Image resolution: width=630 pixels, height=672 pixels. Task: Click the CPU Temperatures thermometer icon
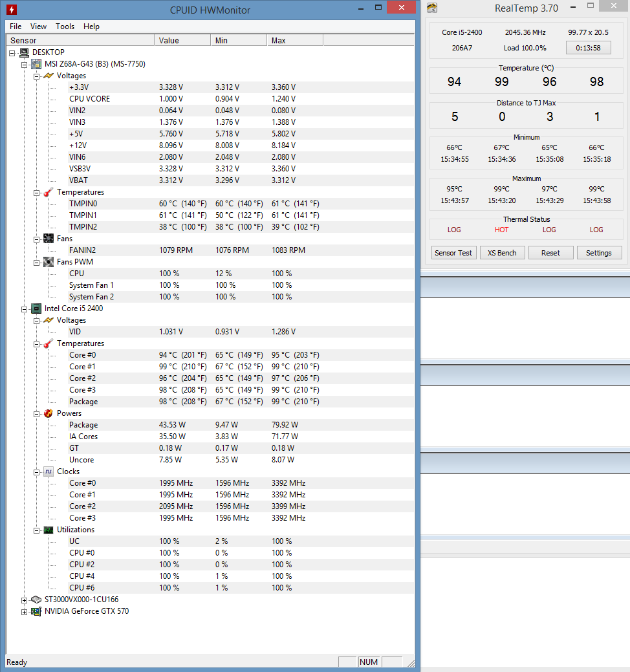click(x=49, y=343)
